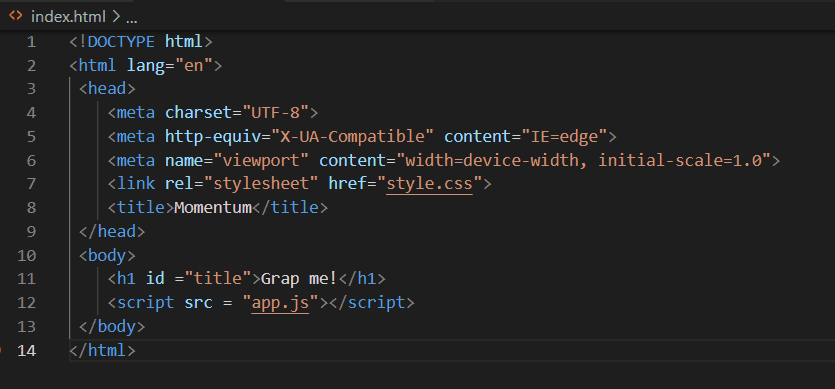Click the breadcrumb chevron after index.html
The height and width of the screenshot is (389, 835).
(116, 17)
